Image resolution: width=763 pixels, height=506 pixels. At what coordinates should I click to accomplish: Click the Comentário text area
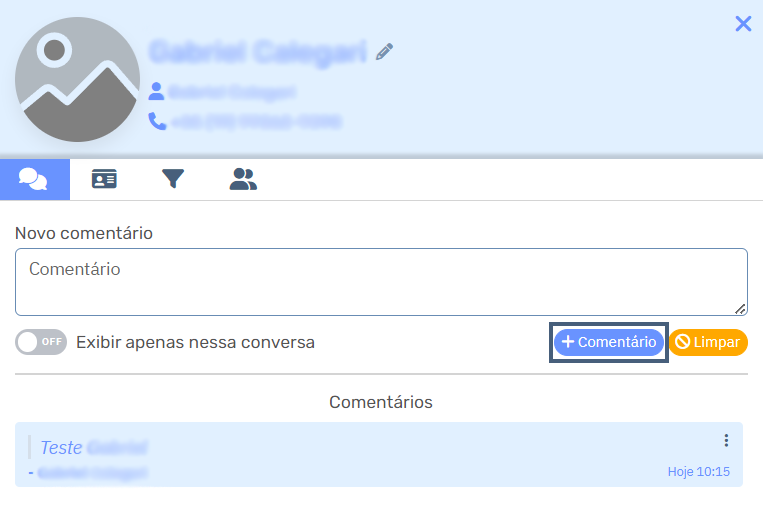point(382,282)
